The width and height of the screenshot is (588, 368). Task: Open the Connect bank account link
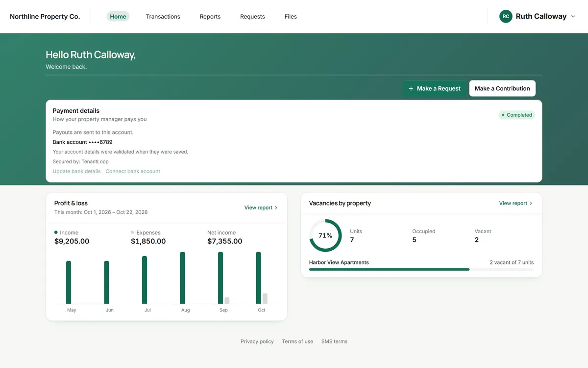[133, 171]
